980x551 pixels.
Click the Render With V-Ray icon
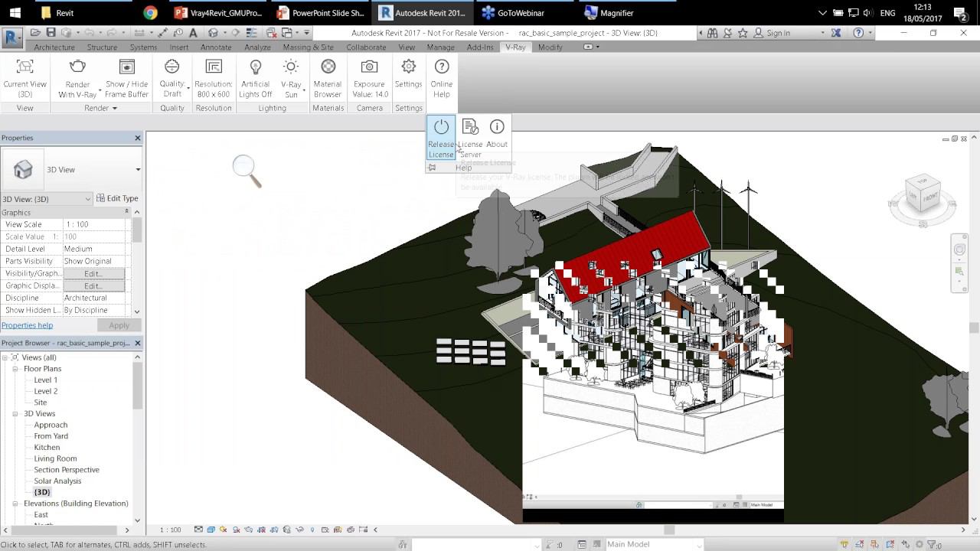click(x=77, y=68)
